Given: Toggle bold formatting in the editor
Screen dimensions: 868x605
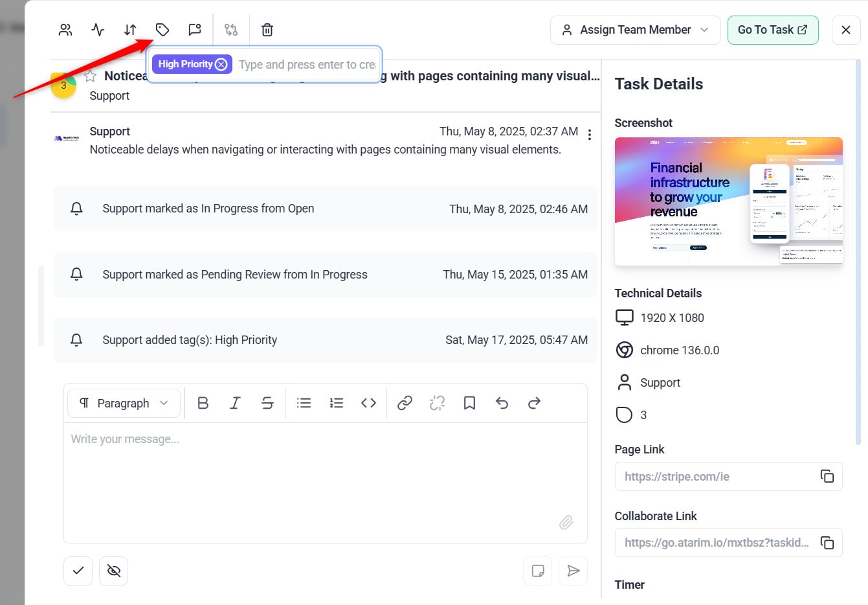Looking at the screenshot, I should [203, 403].
